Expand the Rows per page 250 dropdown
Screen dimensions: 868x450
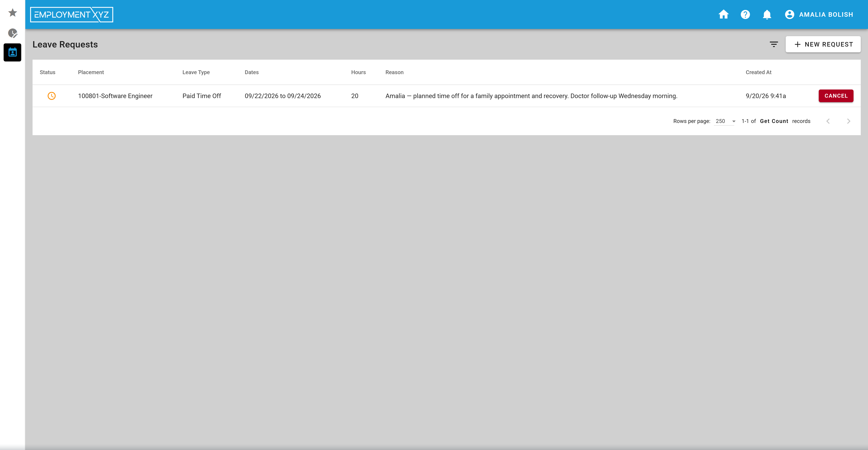(725, 121)
